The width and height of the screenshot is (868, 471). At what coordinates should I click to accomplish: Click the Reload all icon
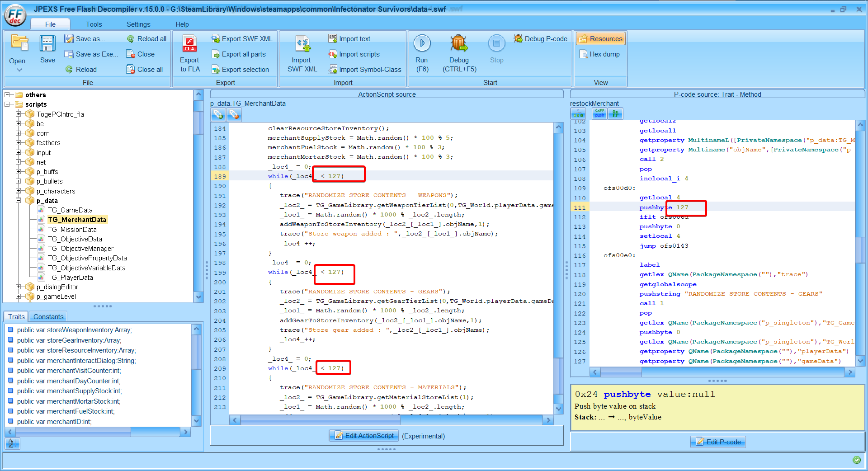click(131, 39)
